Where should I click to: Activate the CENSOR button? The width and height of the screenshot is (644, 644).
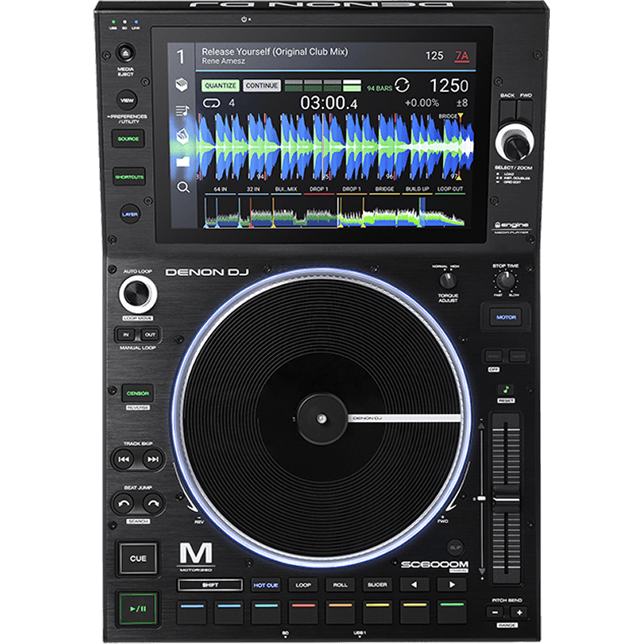pyautogui.click(x=138, y=394)
